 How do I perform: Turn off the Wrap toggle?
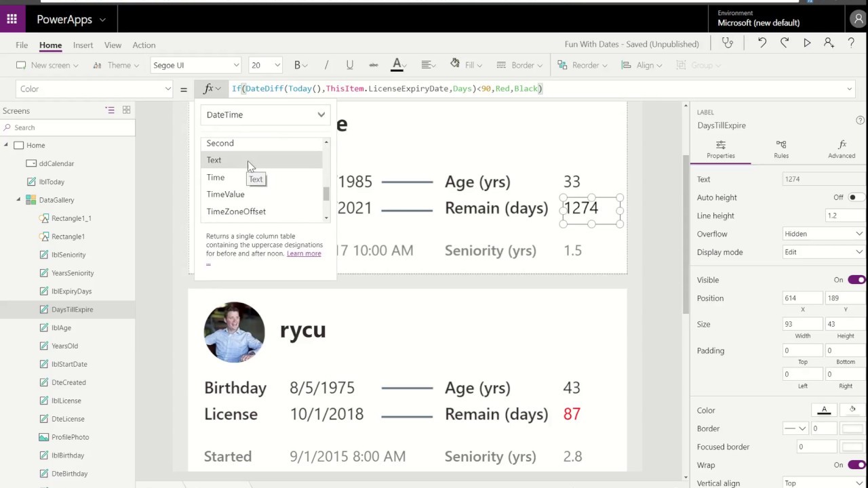tap(856, 465)
